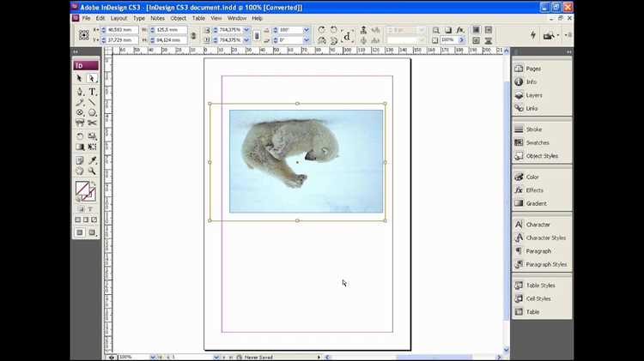Screen dimensions: 644x361
Task: Select the Pen tool
Action: pyautogui.click(x=80, y=92)
